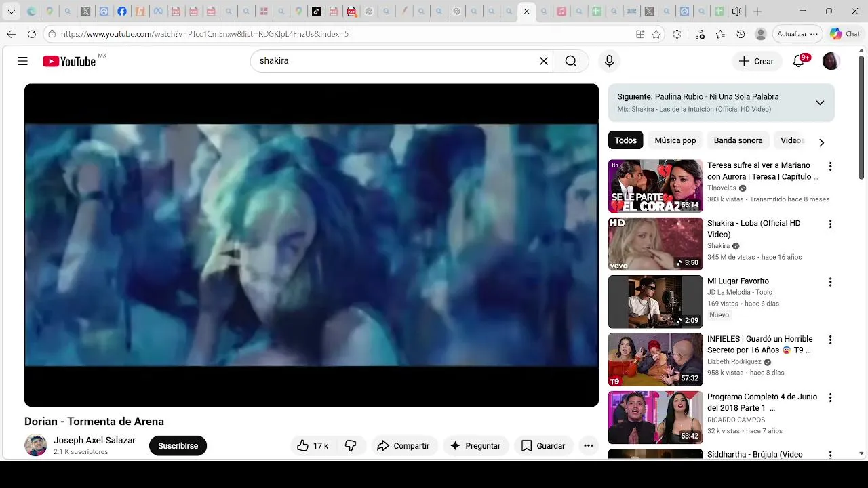This screenshot has height=488, width=868.
Task: Open Tlnovelas channel link
Action: tap(722, 188)
